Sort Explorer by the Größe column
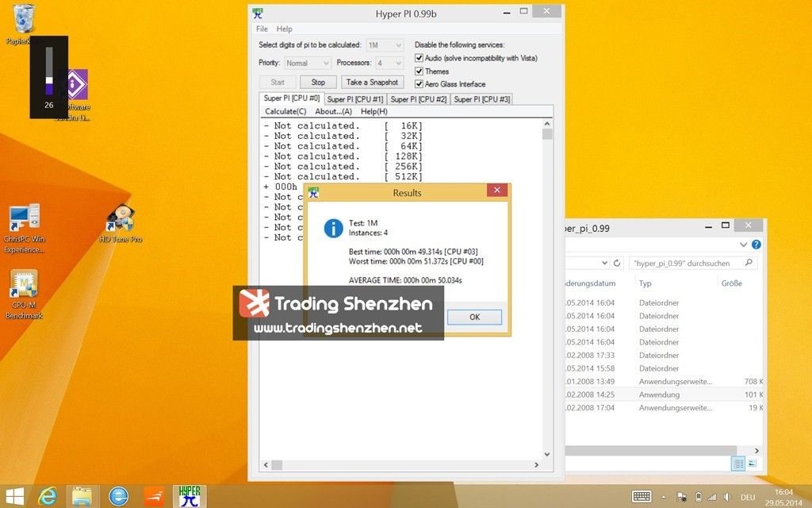Image resolution: width=812 pixels, height=508 pixels. point(732,283)
